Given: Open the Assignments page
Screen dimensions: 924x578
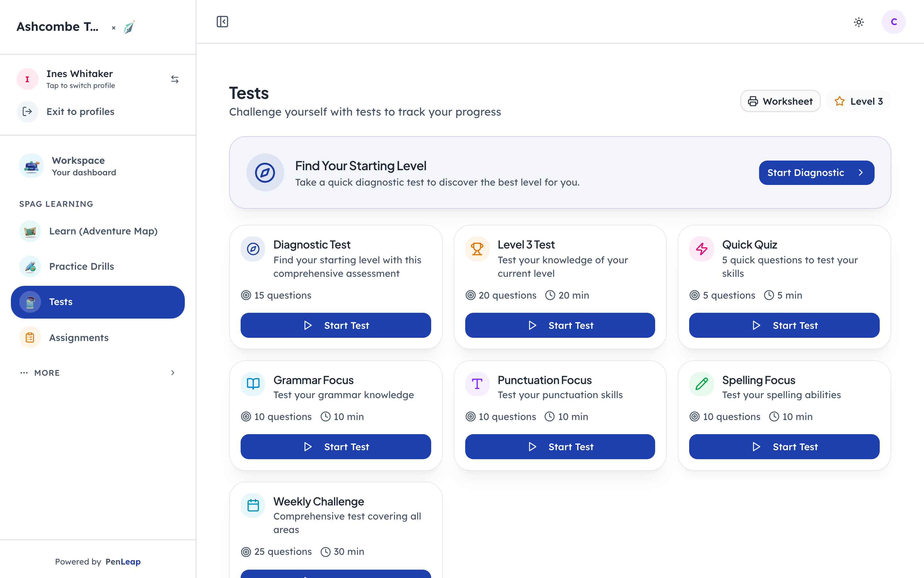Looking at the screenshot, I should (98, 337).
